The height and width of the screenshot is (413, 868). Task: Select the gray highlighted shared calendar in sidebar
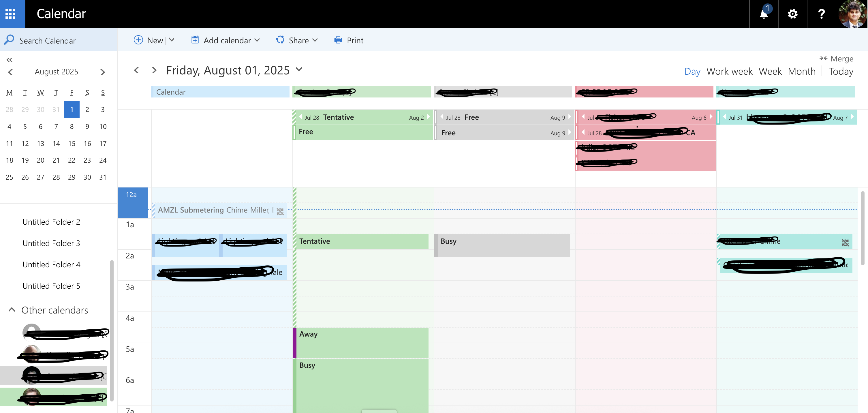[53, 375]
